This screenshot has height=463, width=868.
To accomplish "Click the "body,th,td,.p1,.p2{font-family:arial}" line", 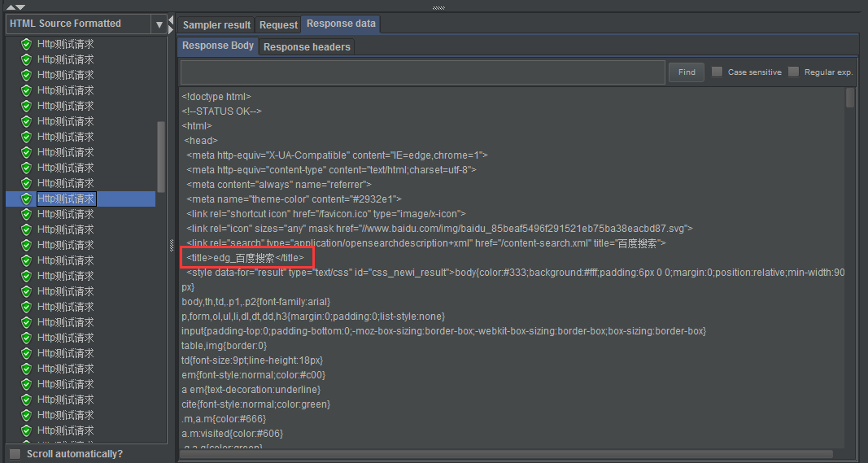I will [x=255, y=302].
